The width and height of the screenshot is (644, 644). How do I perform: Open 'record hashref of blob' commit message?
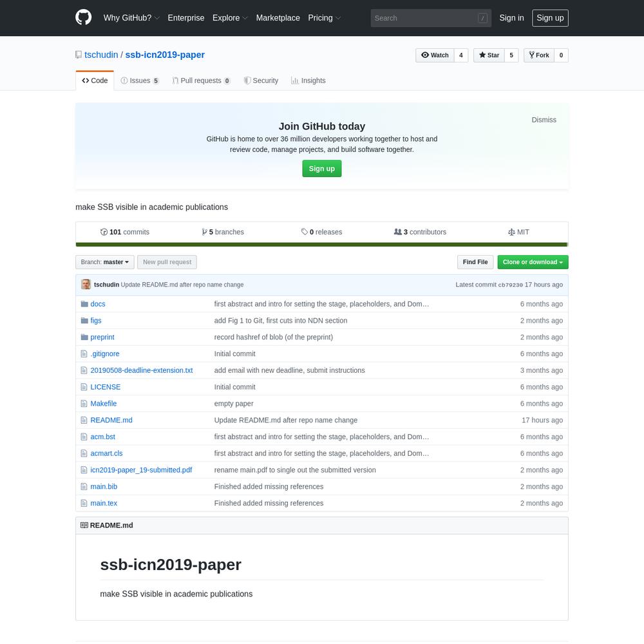274,337
